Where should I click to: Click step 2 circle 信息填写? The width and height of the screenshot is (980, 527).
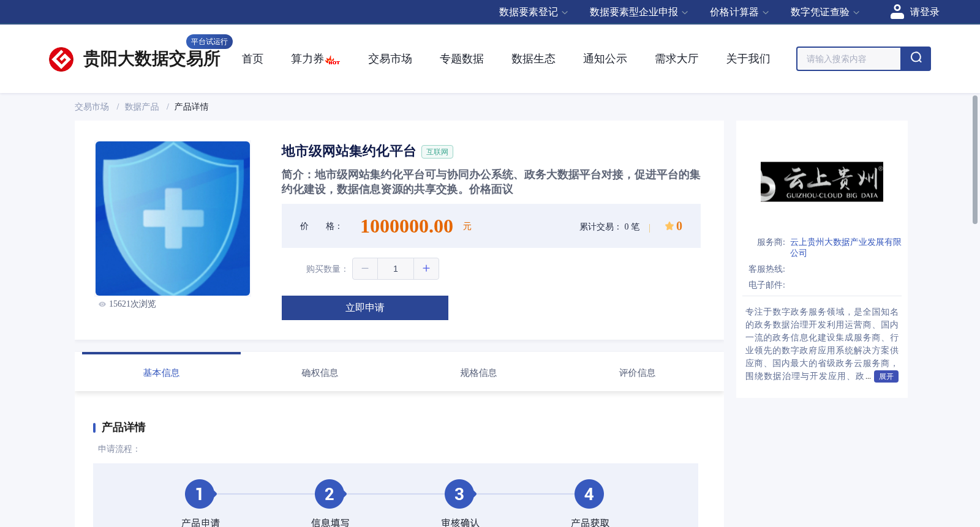(x=330, y=494)
